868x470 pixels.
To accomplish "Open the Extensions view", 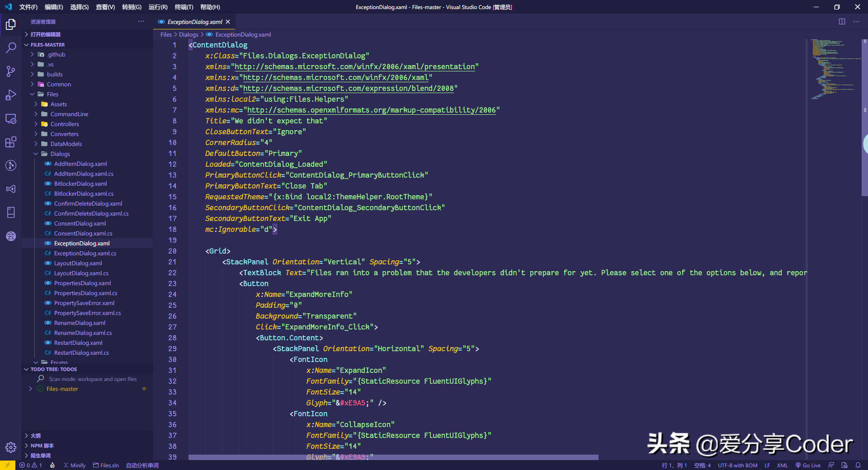I will click(x=11, y=142).
